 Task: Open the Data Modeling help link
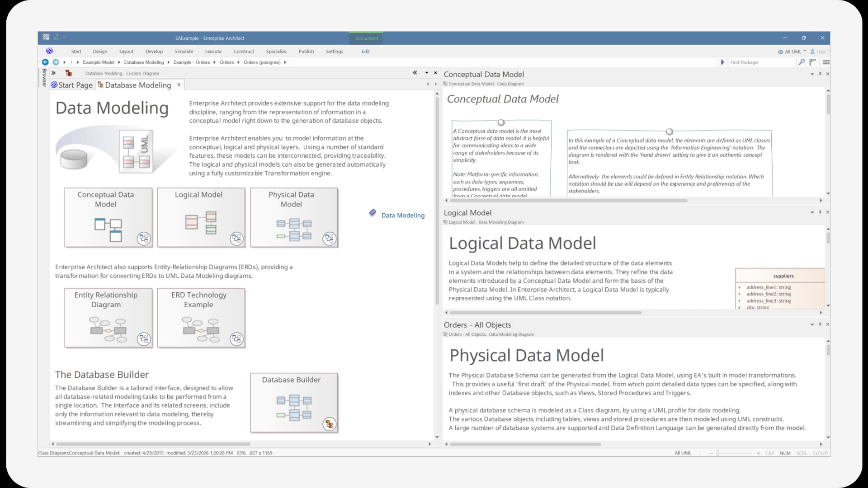[403, 216]
